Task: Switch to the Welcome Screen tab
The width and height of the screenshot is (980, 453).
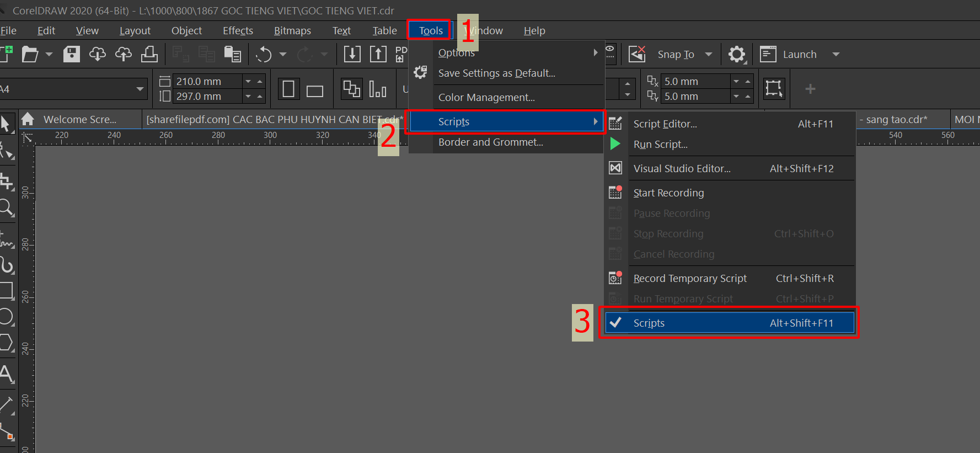Action: (x=80, y=119)
